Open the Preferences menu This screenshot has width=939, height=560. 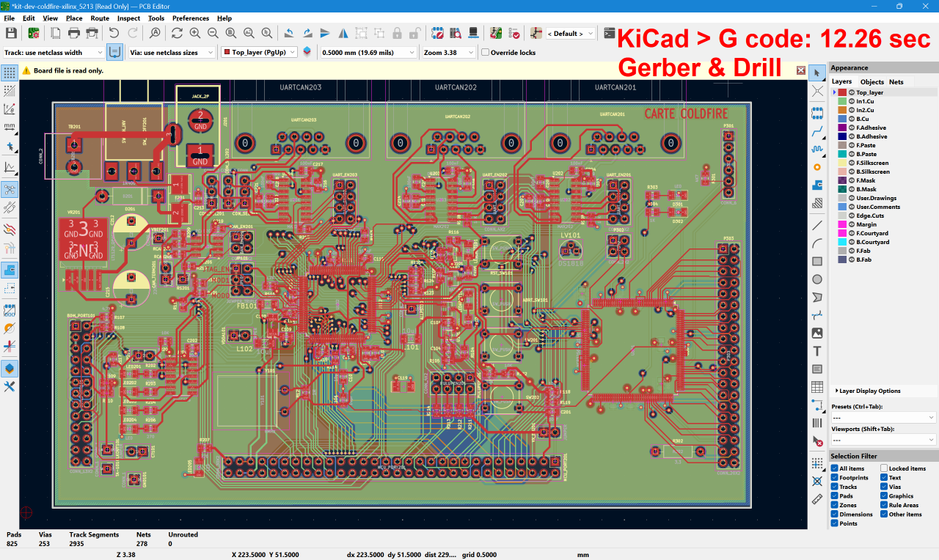pos(191,18)
